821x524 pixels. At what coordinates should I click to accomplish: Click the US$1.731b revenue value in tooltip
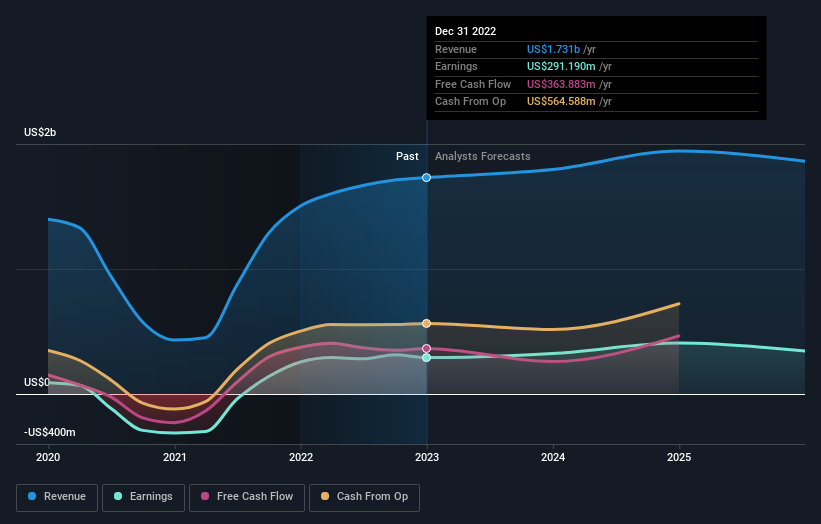click(x=553, y=49)
